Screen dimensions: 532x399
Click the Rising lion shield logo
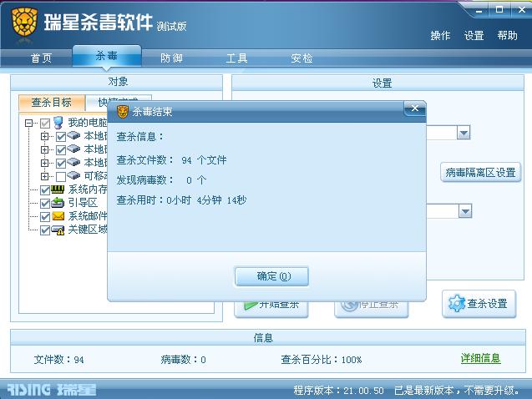(x=24, y=23)
